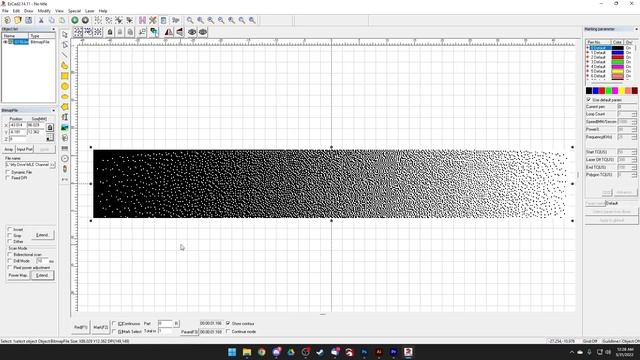Open the Draw menu
Screen dimensions: 640x360
(x=29, y=11)
